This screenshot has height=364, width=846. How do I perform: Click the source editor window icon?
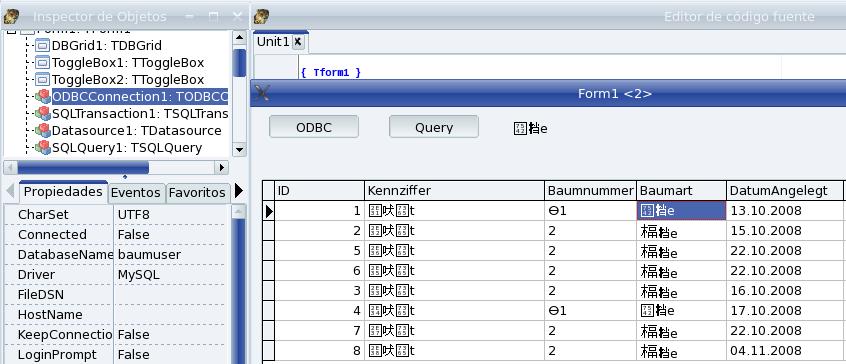pyautogui.click(x=262, y=17)
